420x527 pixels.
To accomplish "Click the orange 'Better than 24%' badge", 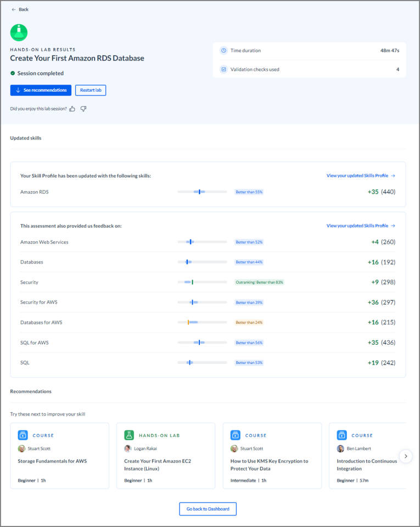I will point(249,322).
